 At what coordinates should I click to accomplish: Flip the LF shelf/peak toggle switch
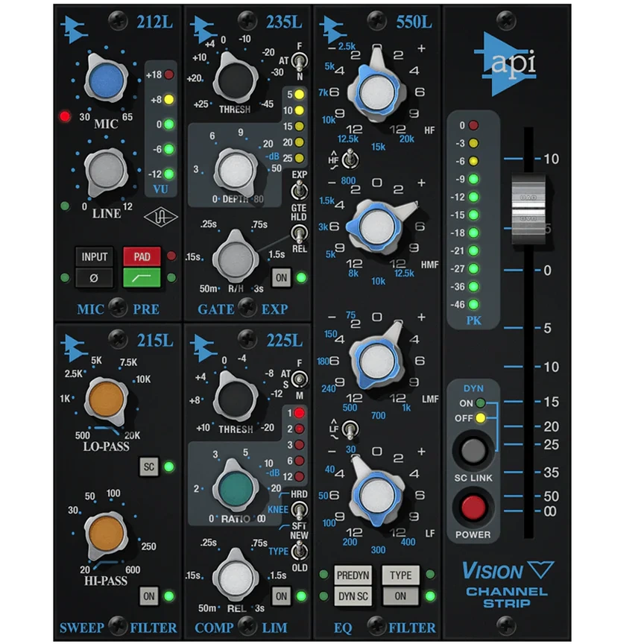[350, 430]
